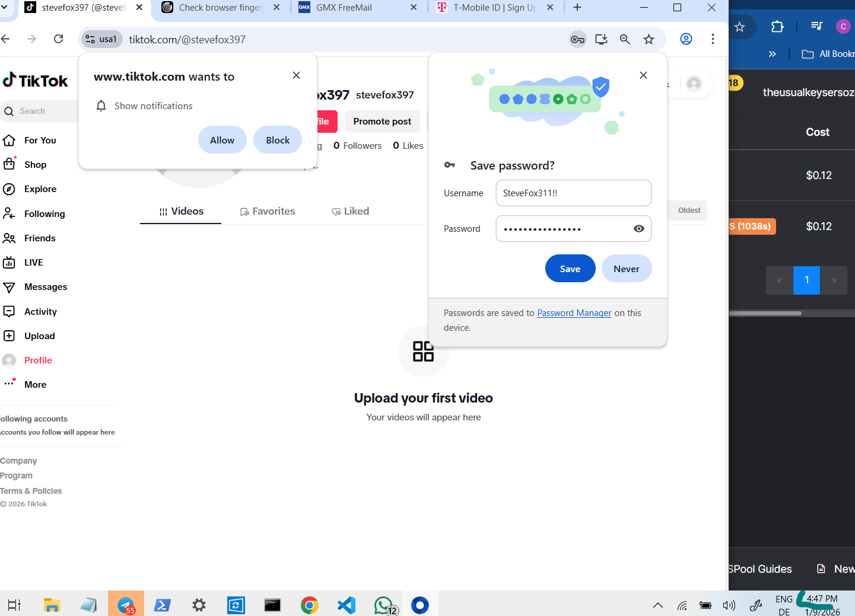Image resolution: width=855 pixels, height=616 pixels.
Task: Open the LIVE section icon
Action: click(x=9, y=263)
